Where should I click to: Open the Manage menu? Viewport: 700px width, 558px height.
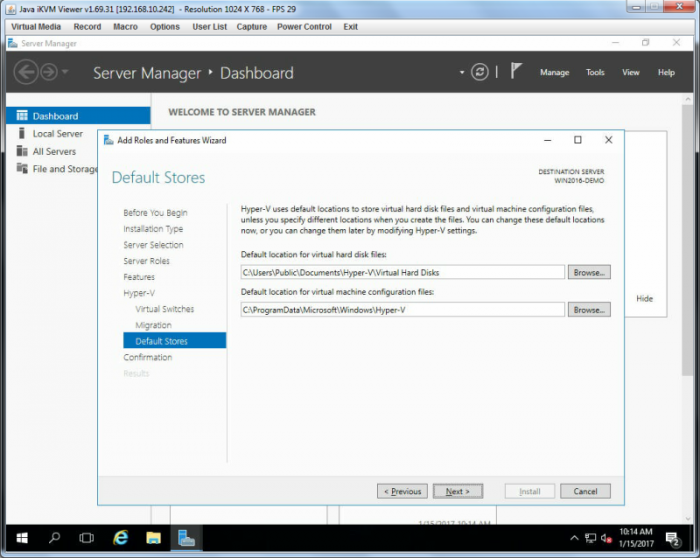(554, 72)
